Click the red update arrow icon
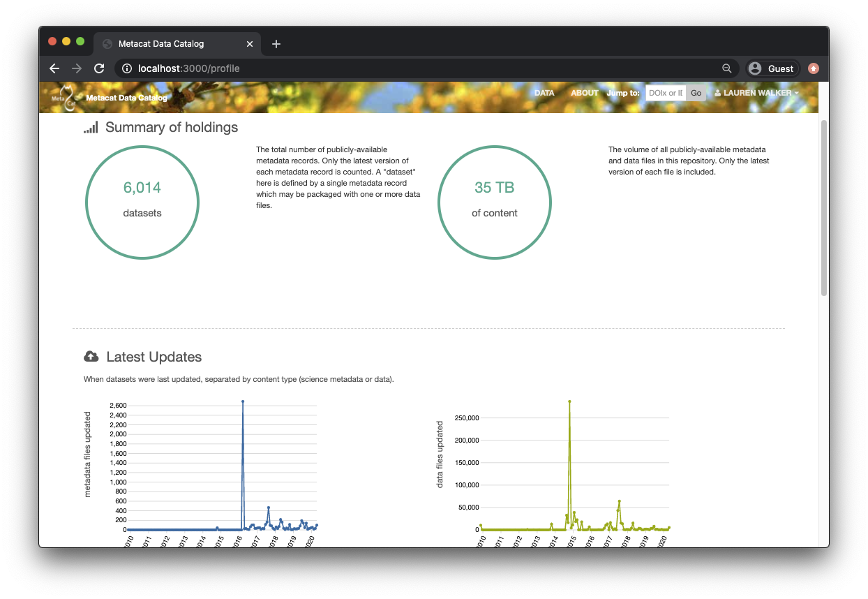This screenshot has width=868, height=599. (x=813, y=68)
